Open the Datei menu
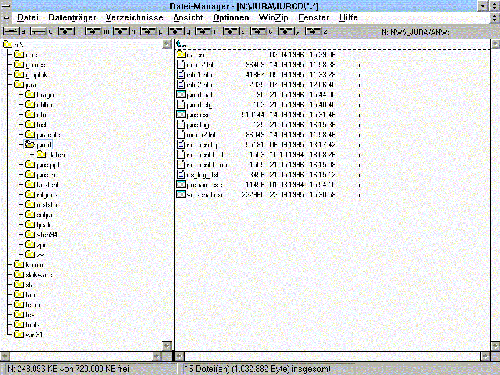 [x=28, y=17]
